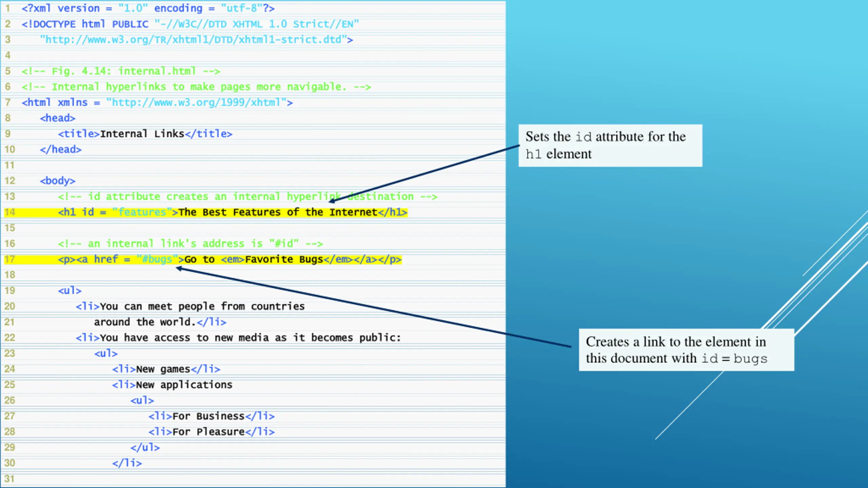
Task: Click line number 17 in the gutter
Action: (x=10, y=259)
